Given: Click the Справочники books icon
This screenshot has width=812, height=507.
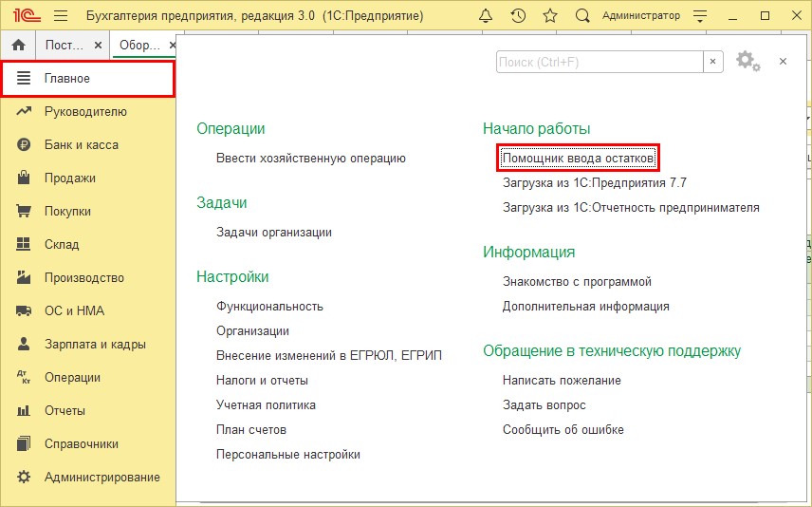Looking at the screenshot, I should pos(24,443).
